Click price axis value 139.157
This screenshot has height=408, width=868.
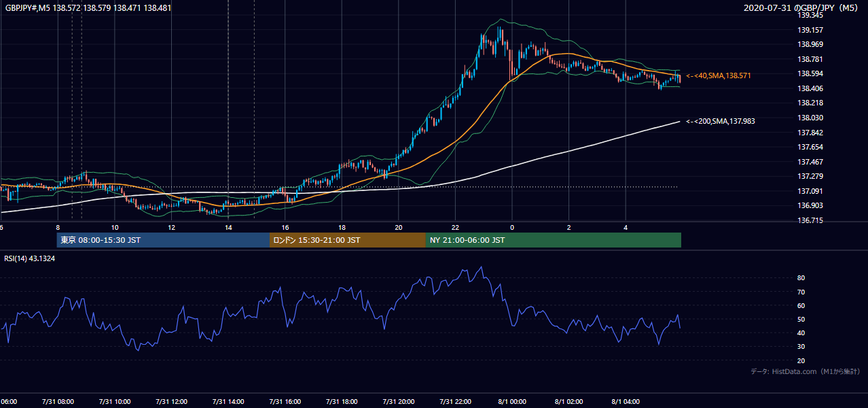[x=810, y=30]
